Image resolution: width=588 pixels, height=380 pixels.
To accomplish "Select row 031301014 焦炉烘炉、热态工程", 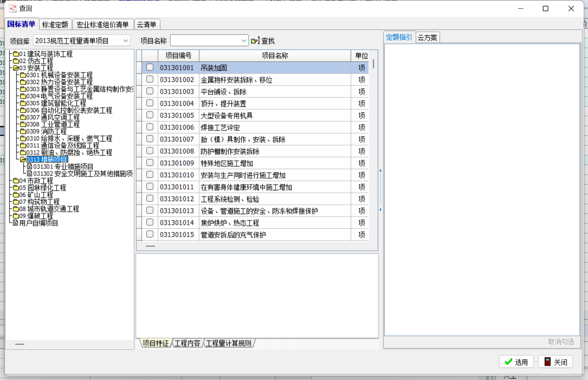I will pyautogui.click(x=255, y=223).
